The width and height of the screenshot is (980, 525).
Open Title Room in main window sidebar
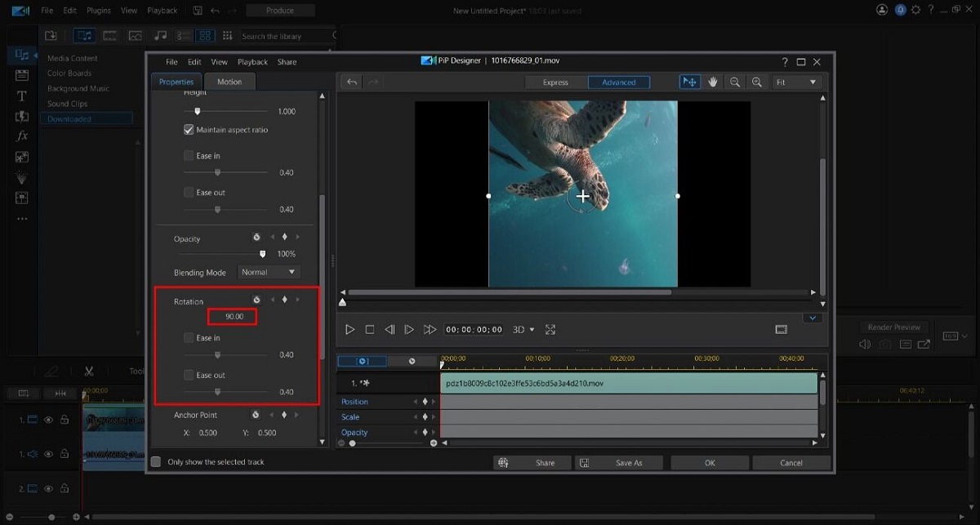click(x=22, y=96)
